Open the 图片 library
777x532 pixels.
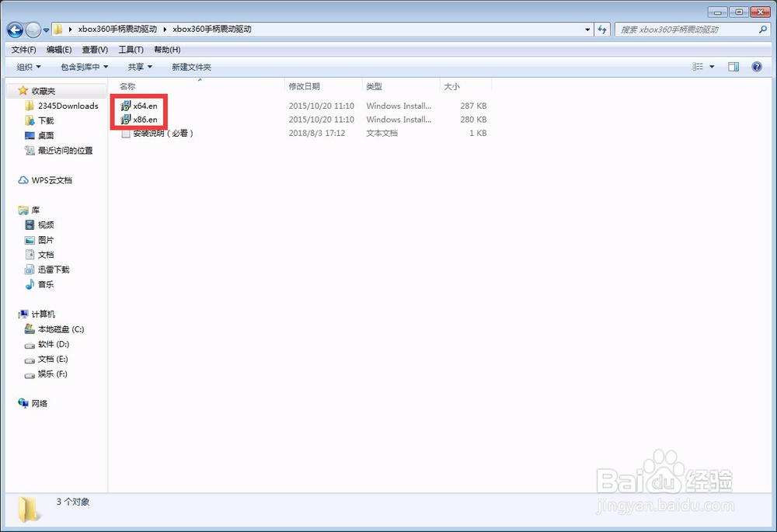click(x=46, y=240)
